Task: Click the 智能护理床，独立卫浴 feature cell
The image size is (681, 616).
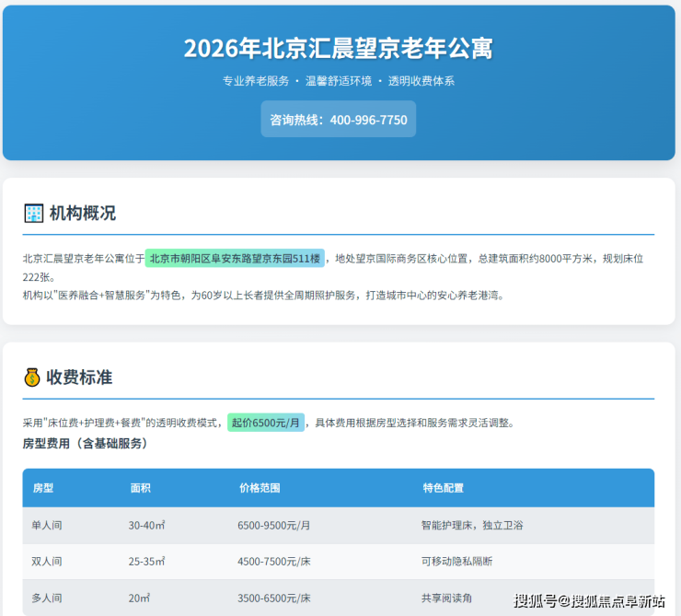Action: (472, 525)
